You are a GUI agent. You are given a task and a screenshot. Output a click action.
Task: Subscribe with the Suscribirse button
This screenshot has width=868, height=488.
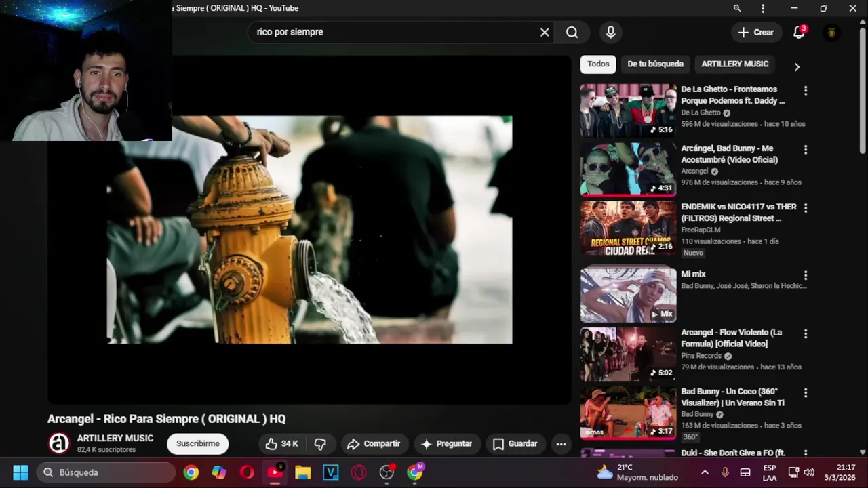pyautogui.click(x=198, y=444)
